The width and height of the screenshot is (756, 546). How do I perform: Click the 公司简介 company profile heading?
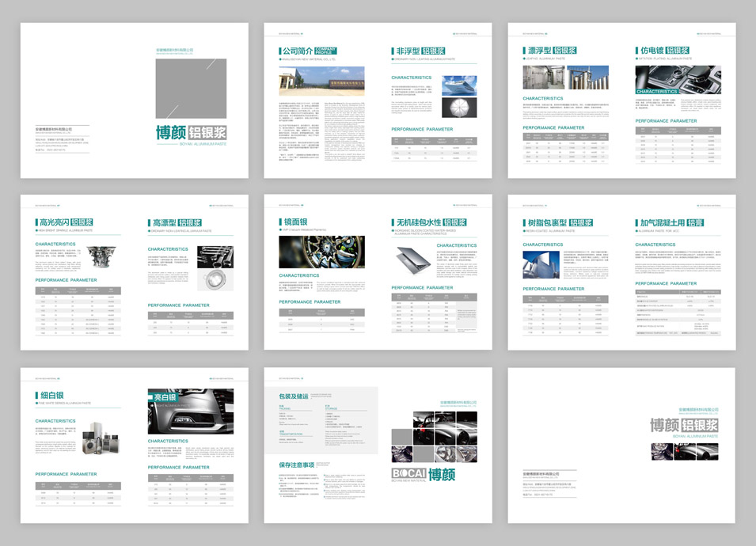click(297, 51)
